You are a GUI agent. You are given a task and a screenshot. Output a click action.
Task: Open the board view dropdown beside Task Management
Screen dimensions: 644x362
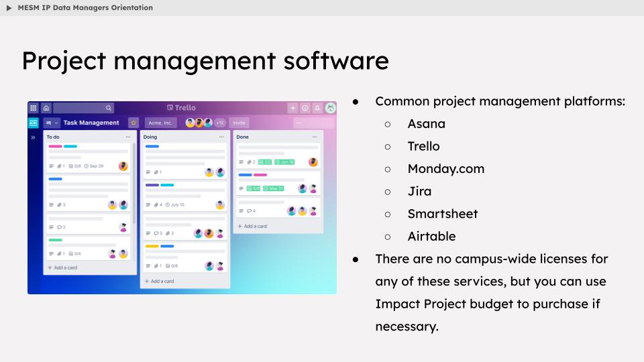52,123
